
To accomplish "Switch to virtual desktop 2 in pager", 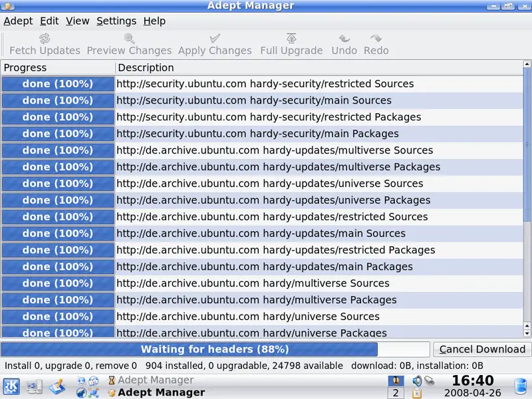I will (x=396, y=393).
